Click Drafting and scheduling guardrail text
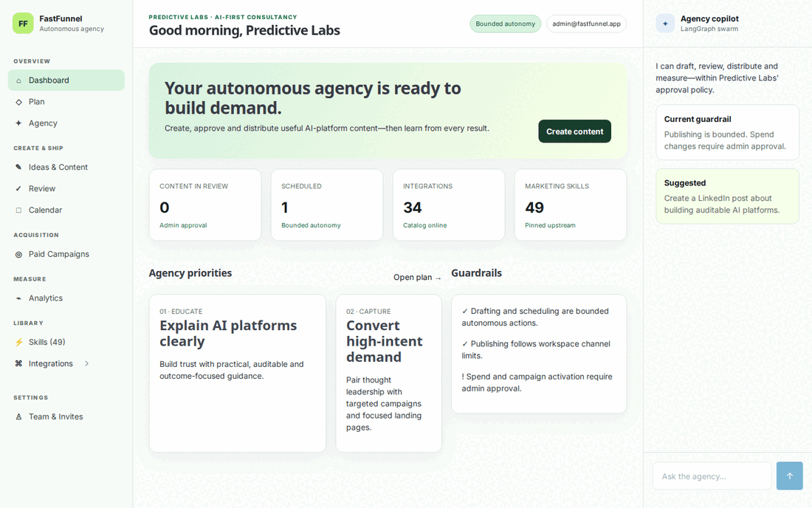Screen dimensions: 812x508 (x=535, y=317)
